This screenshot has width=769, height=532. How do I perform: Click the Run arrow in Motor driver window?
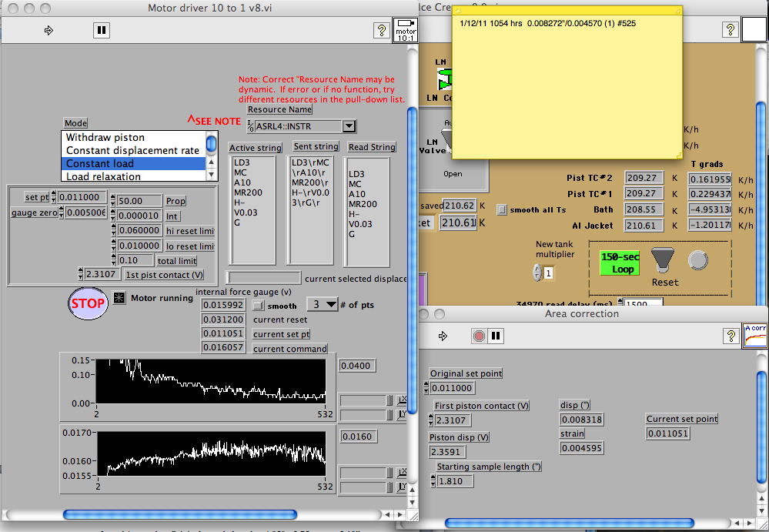point(48,31)
